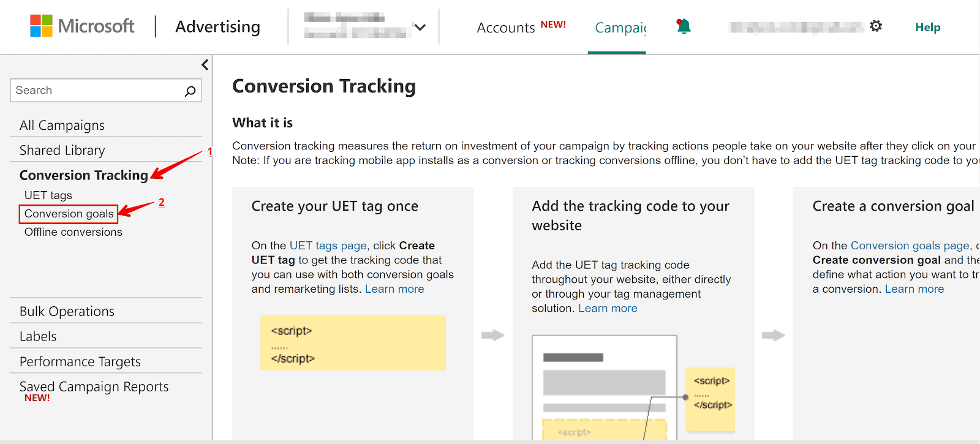980x444 pixels.
Task: Open the UET tags page from sidebar
Action: point(48,195)
